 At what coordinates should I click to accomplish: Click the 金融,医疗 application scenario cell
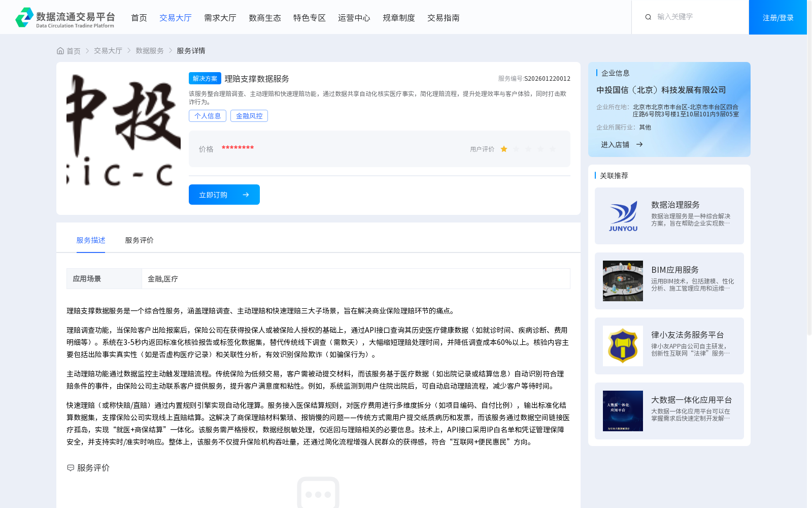coord(356,279)
